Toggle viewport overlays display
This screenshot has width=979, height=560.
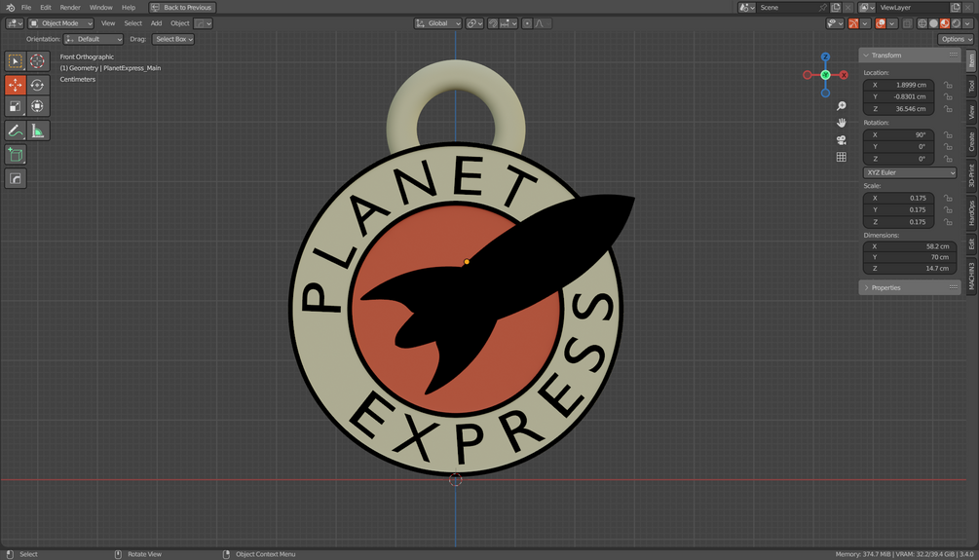click(x=881, y=23)
